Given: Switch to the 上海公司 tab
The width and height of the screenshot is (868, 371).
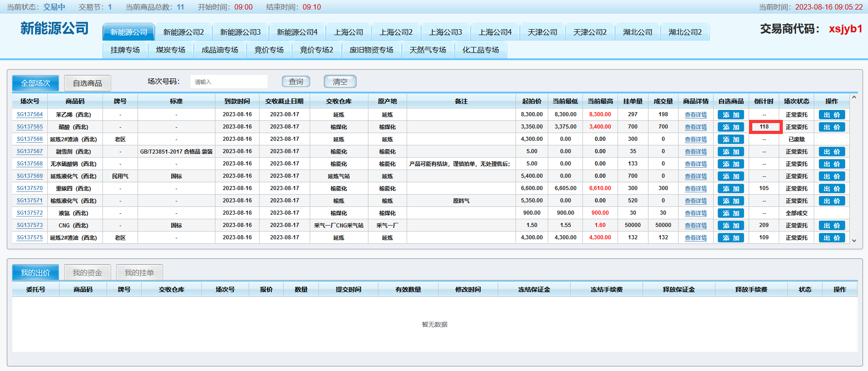Looking at the screenshot, I should click(348, 32).
